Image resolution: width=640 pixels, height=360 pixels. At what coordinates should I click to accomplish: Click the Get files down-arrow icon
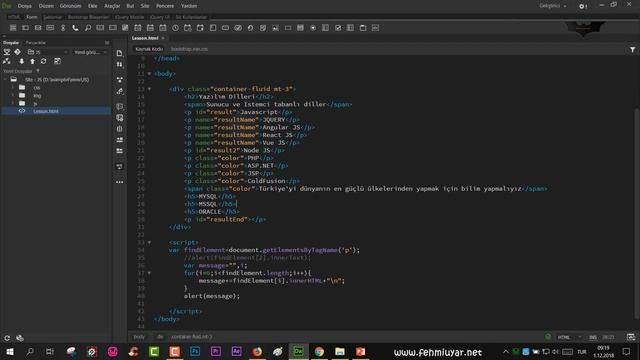[x=22, y=61]
